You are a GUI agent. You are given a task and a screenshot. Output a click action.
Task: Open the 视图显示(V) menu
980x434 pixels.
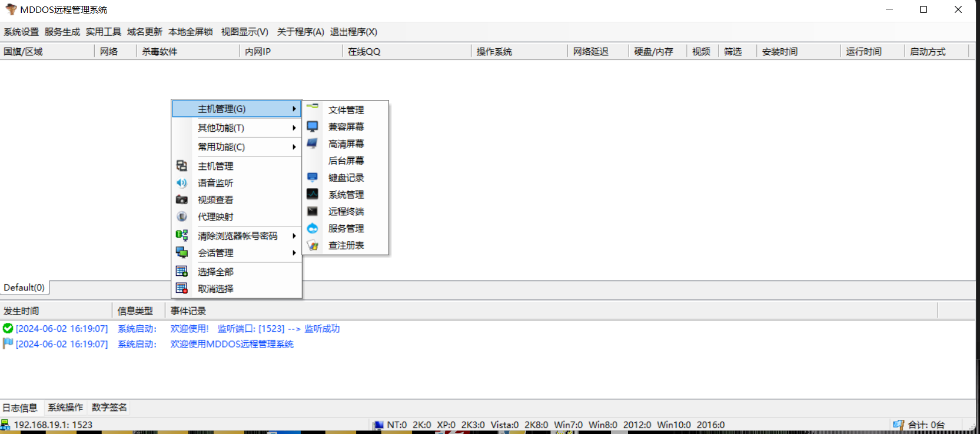(245, 32)
